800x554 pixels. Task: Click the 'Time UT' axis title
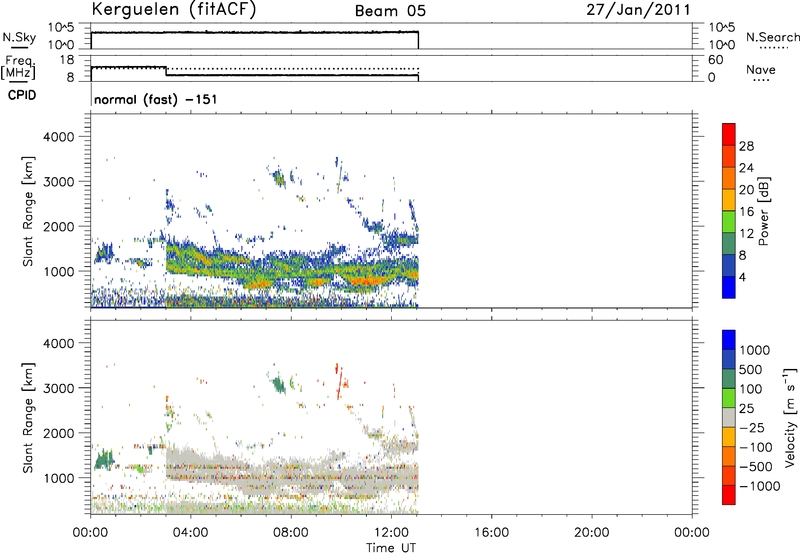tap(391, 548)
